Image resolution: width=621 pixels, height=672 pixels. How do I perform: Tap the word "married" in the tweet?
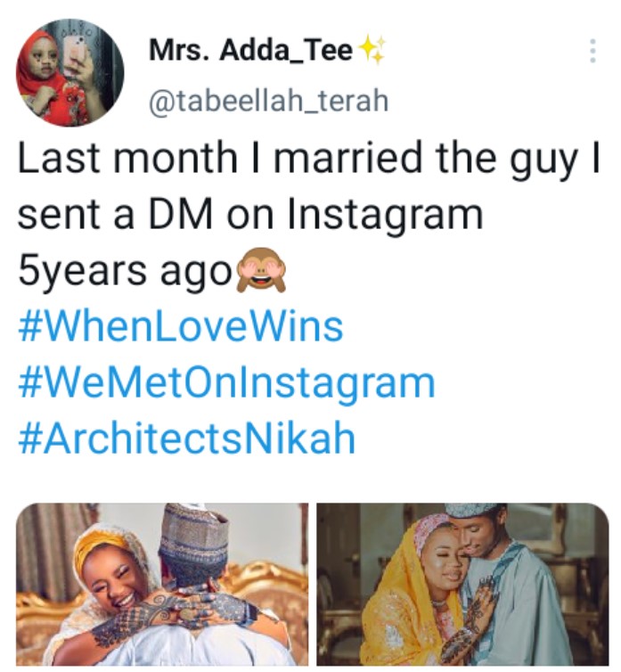click(x=367, y=160)
